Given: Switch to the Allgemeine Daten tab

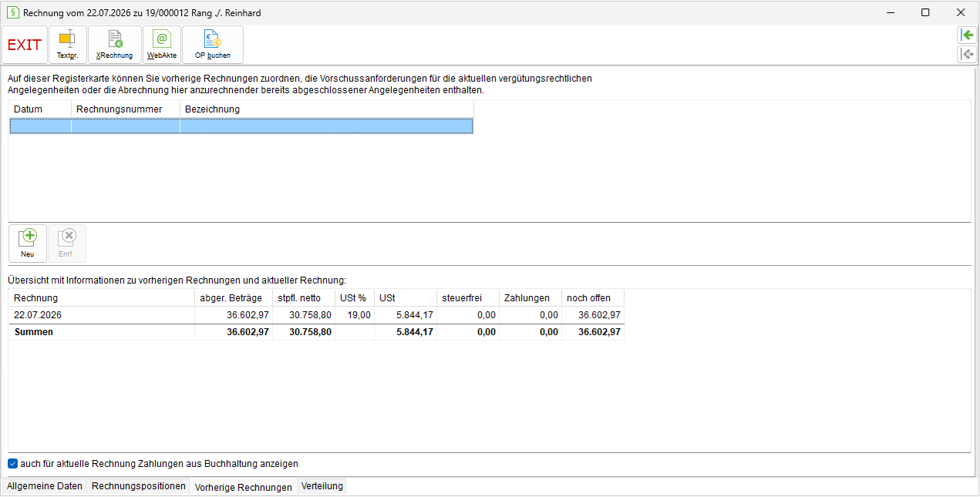Looking at the screenshot, I should [x=45, y=486].
